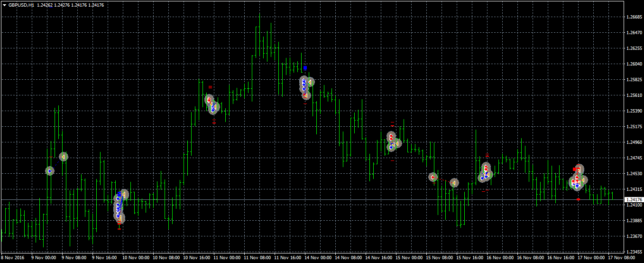Click the 17 Nov 08:00 time label
The width and height of the screenshot is (644, 263).
[x=620, y=258]
